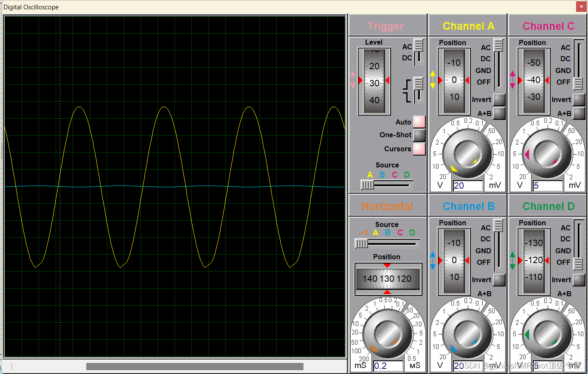Image resolution: width=588 pixels, height=374 pixels.
Task: Click Channel B voltage value field
Action: [x=468, y=366]
